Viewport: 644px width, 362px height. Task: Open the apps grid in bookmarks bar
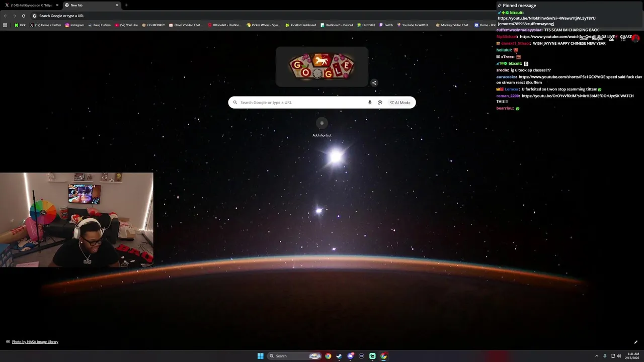pos(5,25)
